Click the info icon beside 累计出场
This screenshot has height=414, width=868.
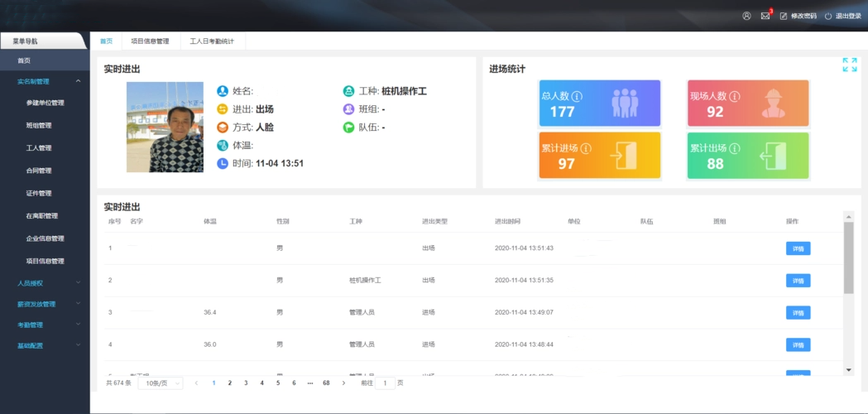tap(735, 149)
